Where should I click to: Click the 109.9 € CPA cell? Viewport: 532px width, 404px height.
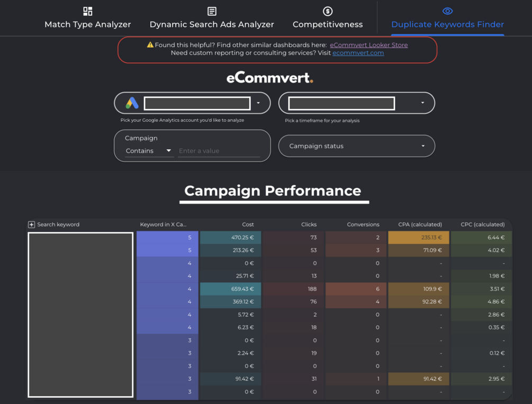(419, 289)
